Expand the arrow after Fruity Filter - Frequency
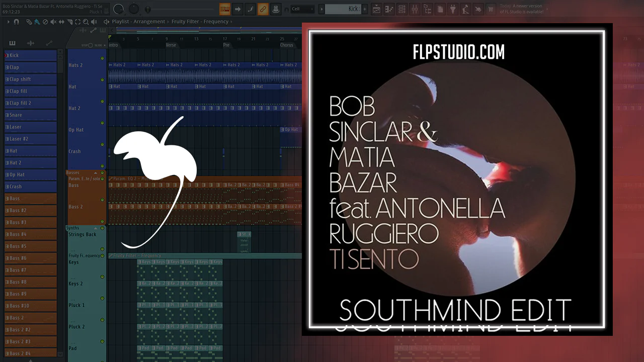 [x=231, y=22]
